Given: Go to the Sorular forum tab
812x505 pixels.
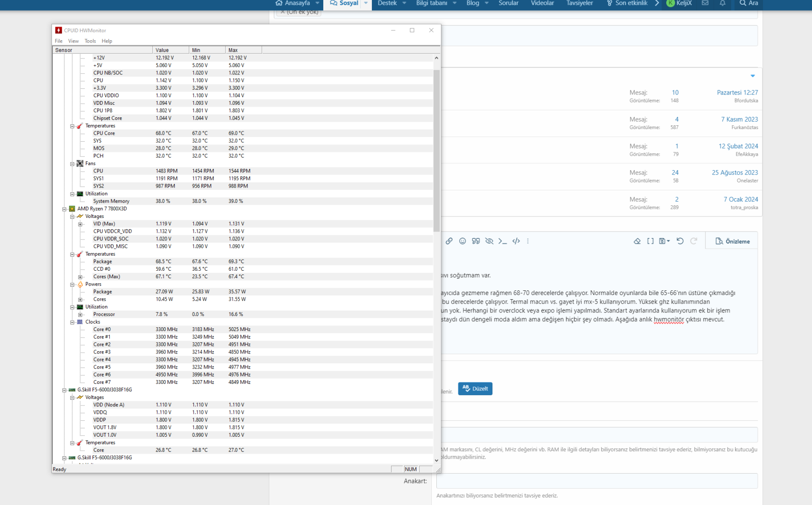Looking at the screenshot, I should (508, 3).
